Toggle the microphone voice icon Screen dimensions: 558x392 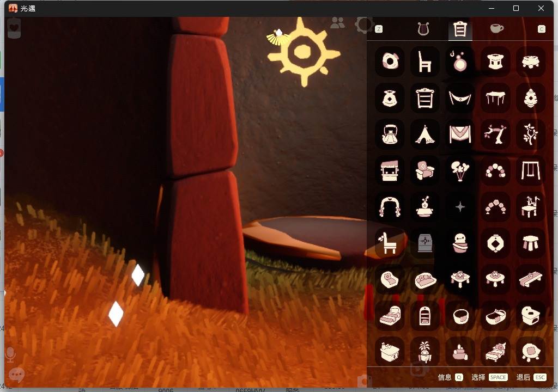pyautogui.click(x=10, y=354)
